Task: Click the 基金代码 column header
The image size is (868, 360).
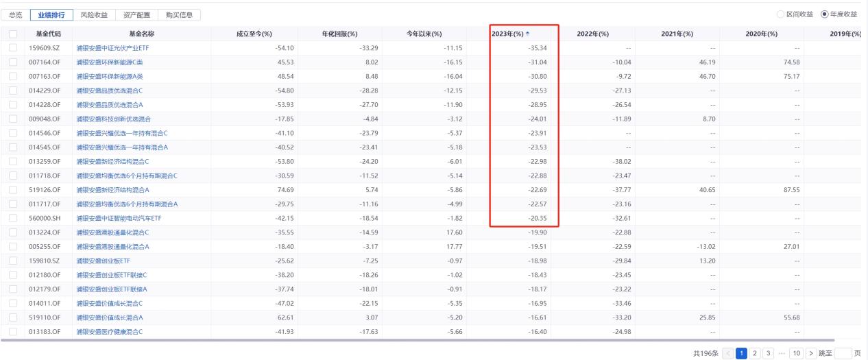Action: [x=49, y=34]
